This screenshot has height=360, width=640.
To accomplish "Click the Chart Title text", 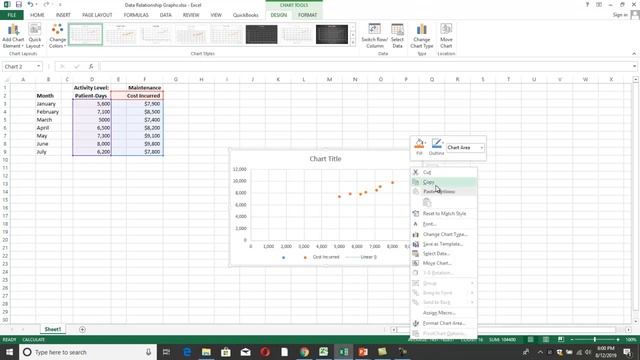I will pyautogui.click(x=325, y=159).
